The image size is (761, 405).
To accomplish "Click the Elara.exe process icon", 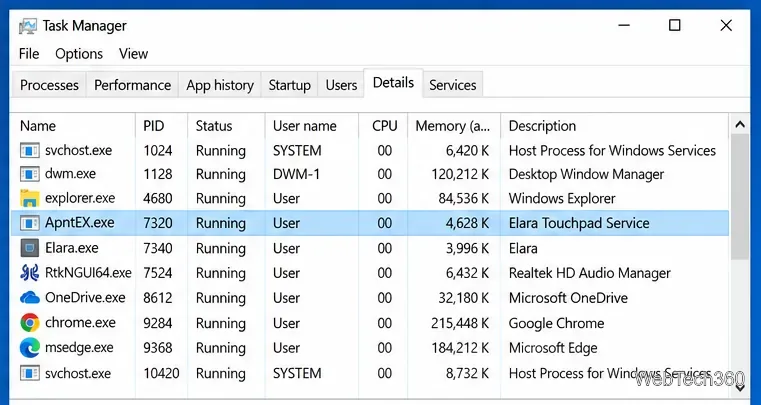I will (30, 248).
